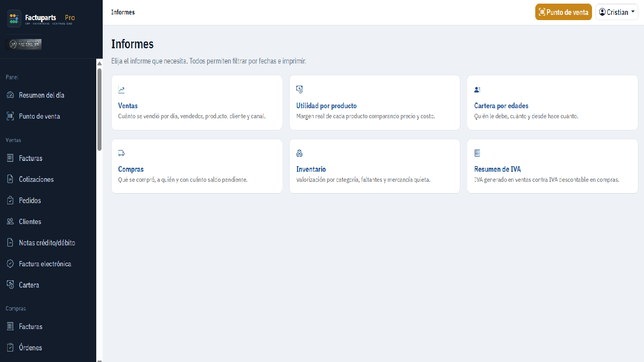
Task: Open the Cartera por edades report
Action: [x=501, y=106]
